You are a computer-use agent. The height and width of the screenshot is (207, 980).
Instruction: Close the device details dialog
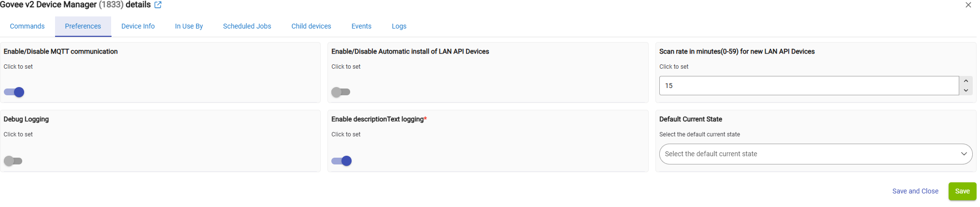coord(968,5)
